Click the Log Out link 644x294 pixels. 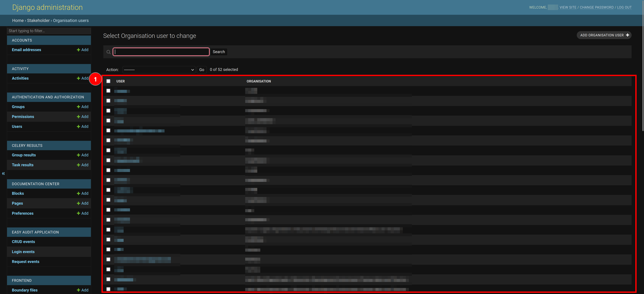(x=624, y=8)
